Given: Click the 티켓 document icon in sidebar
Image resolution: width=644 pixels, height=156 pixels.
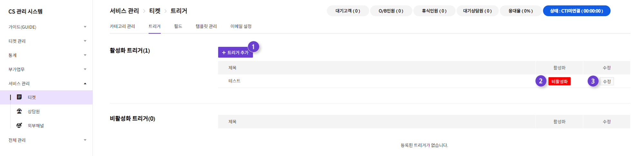Looking at the screenshot, I should [x=19, y=97].
